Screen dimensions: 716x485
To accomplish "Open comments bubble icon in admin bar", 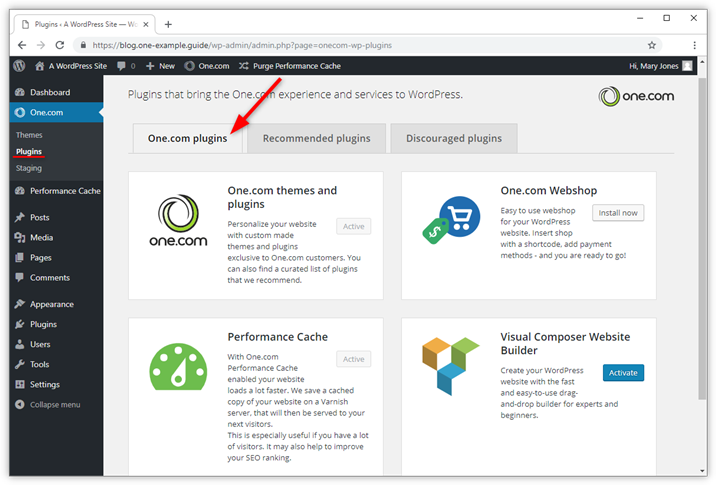I will [x=121, y=66].
